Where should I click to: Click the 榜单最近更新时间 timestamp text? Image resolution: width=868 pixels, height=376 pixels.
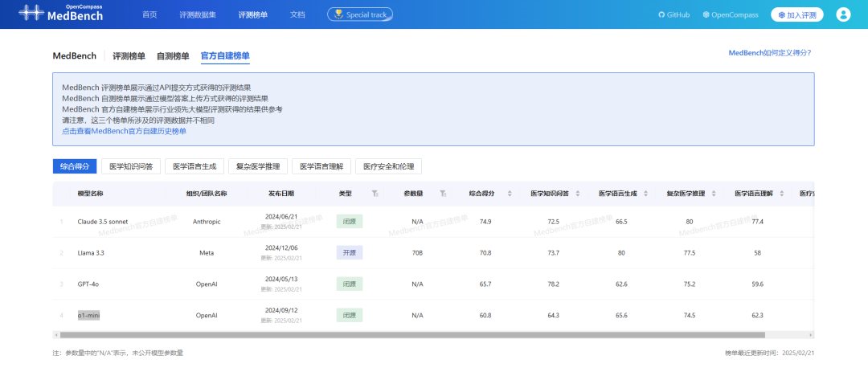pos(769,353)
